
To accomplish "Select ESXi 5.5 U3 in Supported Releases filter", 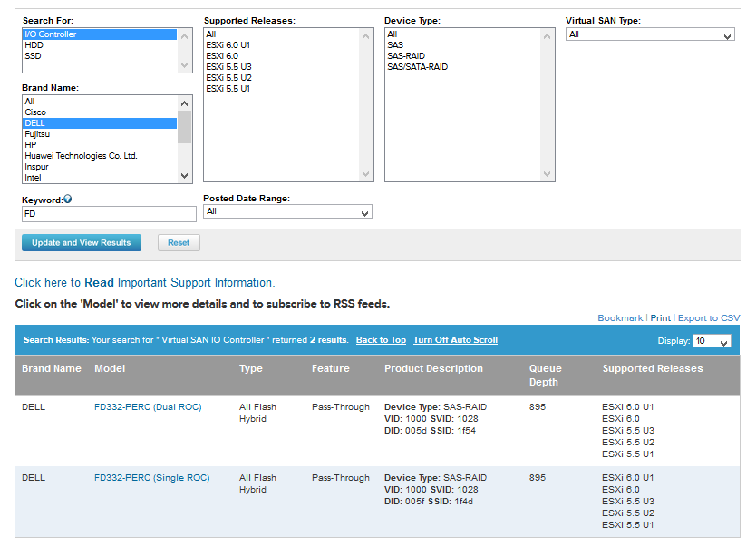I will click(x=281, y=67).
